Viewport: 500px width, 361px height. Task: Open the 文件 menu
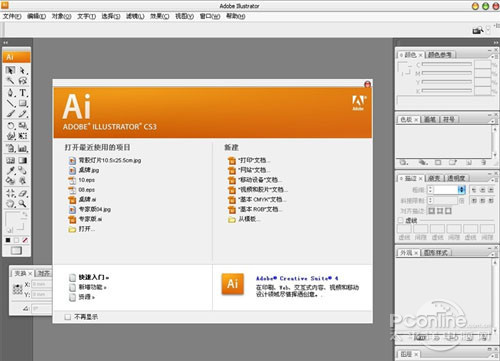(x=12, y=16)
